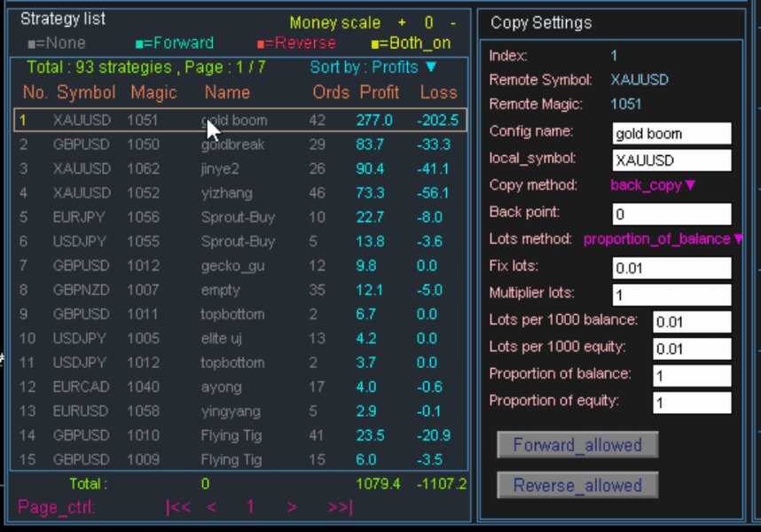Select USDJPY topbottom strategy row

click(240, 363)
